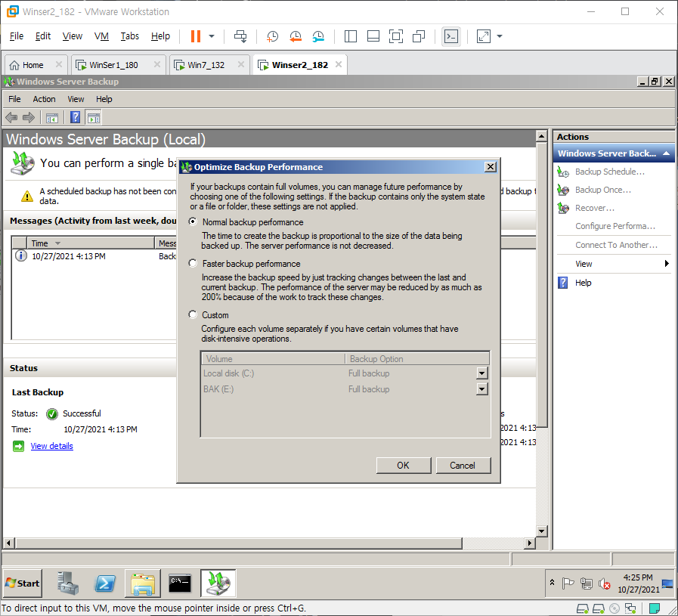Cancel the Optimize Backup Performance dialog
This screenshot has height=616, width=678.
pos(463,465)
